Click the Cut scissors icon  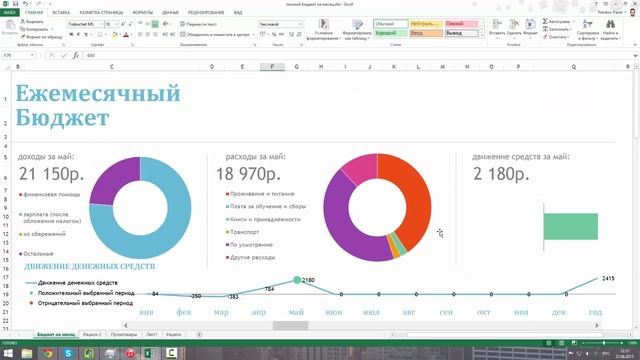(x=23, y=21)
